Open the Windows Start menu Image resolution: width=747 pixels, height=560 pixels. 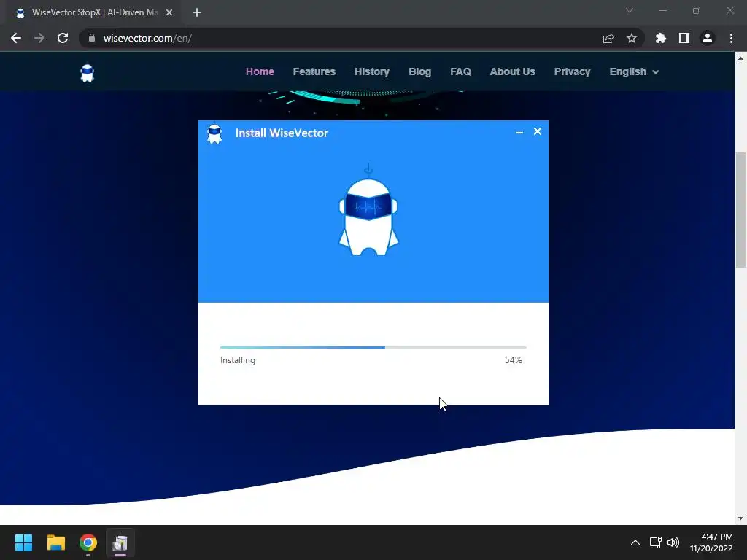pyautogui.click(x=23, y=542)
